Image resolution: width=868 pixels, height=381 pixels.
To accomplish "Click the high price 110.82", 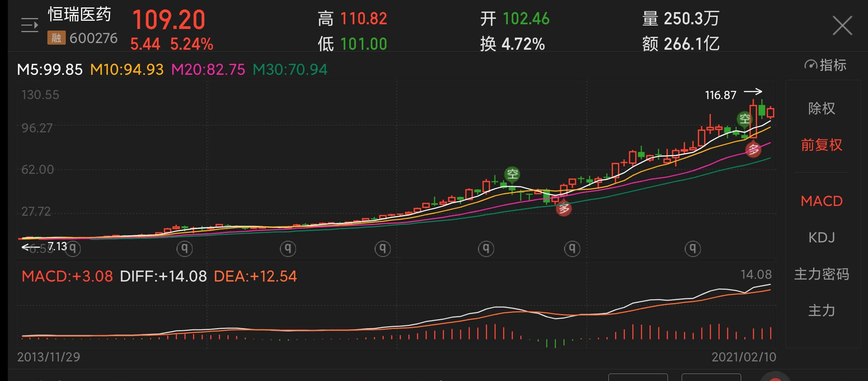I will pos(364,19).
